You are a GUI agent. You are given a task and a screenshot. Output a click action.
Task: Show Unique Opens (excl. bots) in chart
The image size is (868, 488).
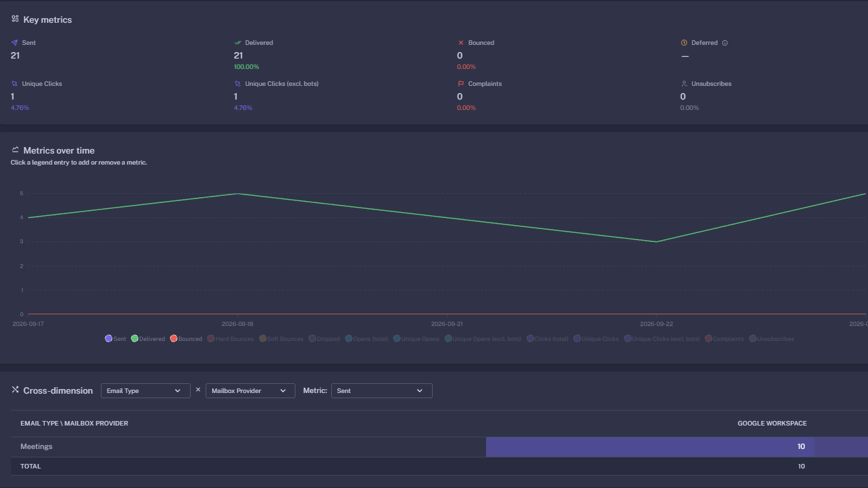[483, 339]
